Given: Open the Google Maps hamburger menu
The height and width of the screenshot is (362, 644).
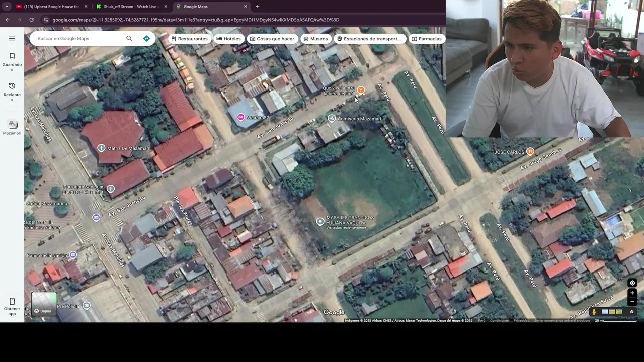Looking at the screenshot, I should click(x=12, y=38).
